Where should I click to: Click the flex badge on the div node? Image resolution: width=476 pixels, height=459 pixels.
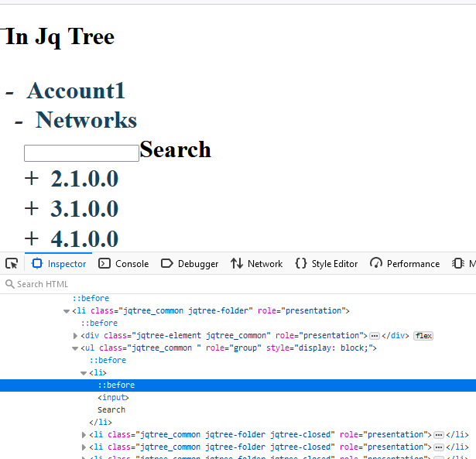(x=423, y=336)
